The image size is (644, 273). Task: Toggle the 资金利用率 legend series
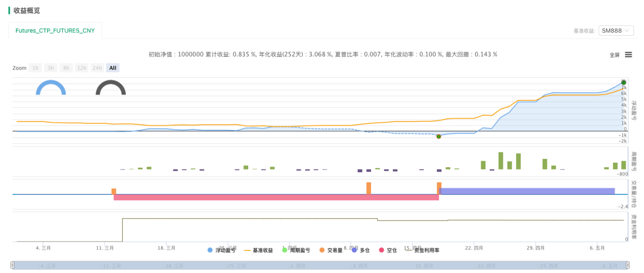click(x=422, y=250)
